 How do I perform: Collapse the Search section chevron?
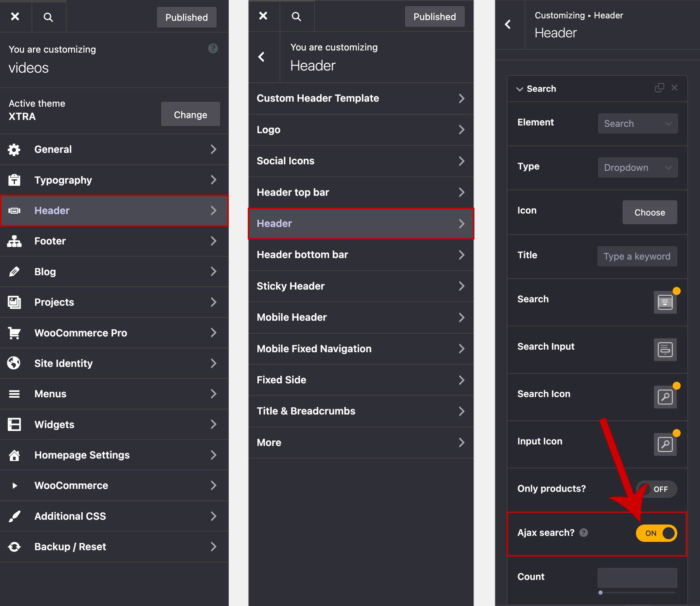pyautogui.click(x=520, y=89)
